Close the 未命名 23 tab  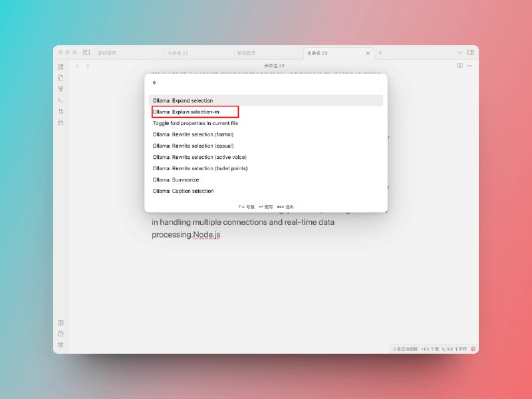pyautogui.click(x=368, y=53)
